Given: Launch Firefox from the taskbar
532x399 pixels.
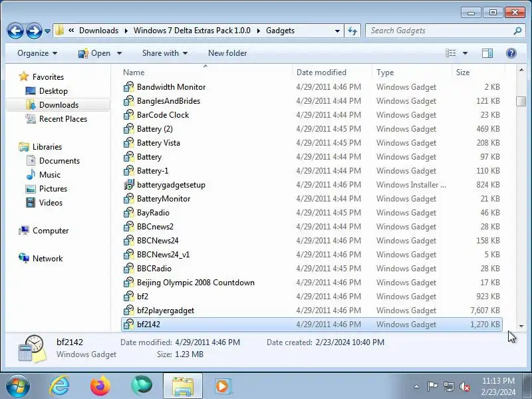Looking at the screenshot, I should pos(100,386).
